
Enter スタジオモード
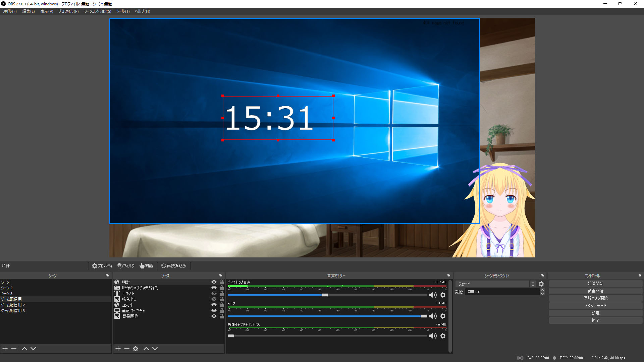point(596,306)
